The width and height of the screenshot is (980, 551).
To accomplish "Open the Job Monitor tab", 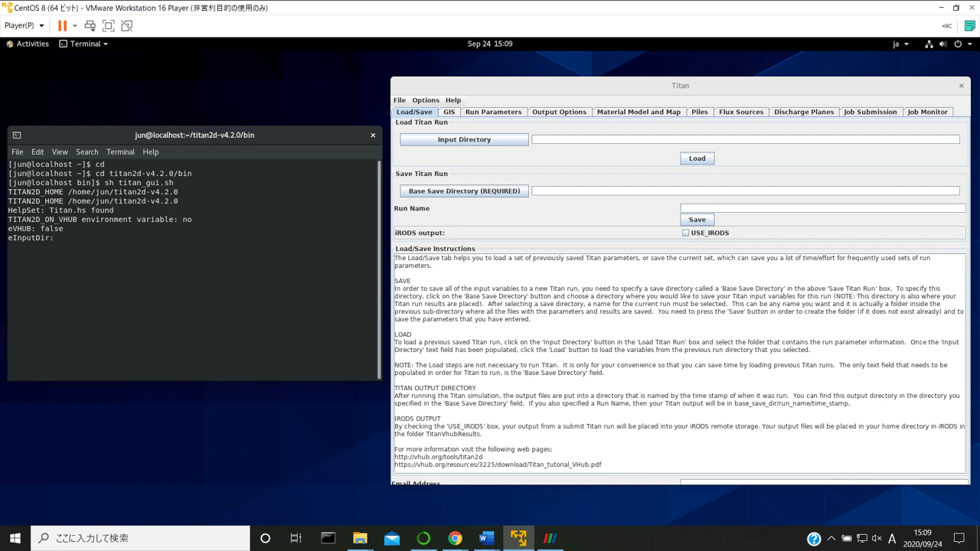I will [928, 112].
